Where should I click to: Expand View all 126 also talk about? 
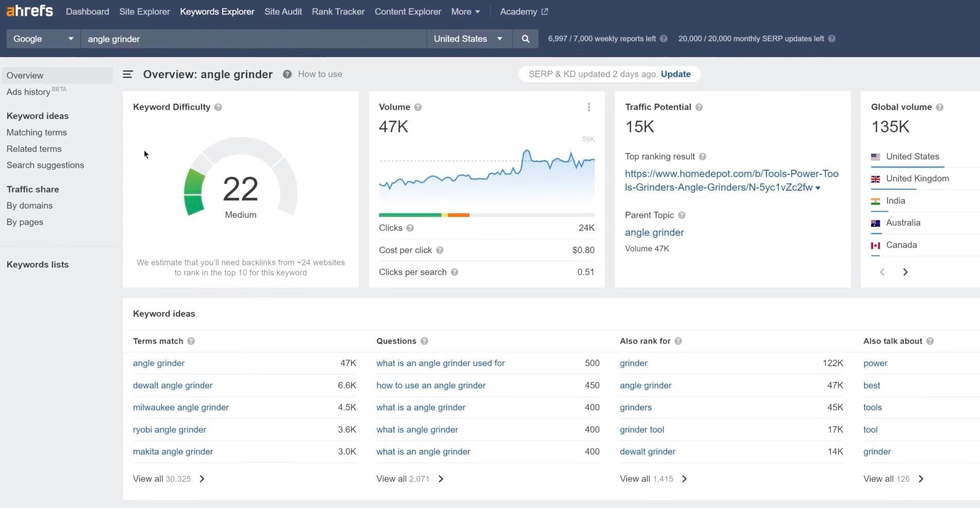point(894,479)
